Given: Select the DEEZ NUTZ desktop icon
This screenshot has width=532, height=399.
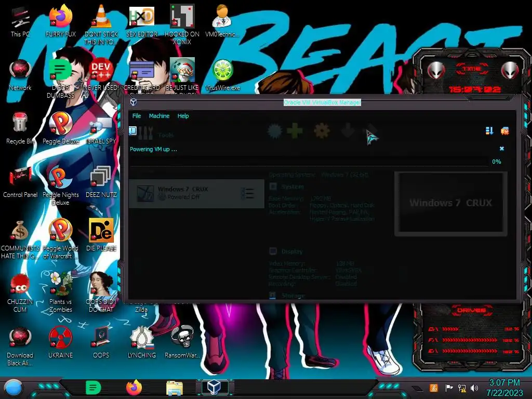Looking at the screenshot, I should [101, 182].
